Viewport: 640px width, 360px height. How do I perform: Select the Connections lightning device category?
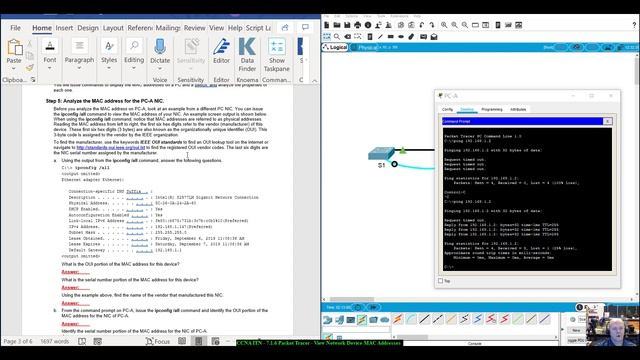tap(362, 320)
